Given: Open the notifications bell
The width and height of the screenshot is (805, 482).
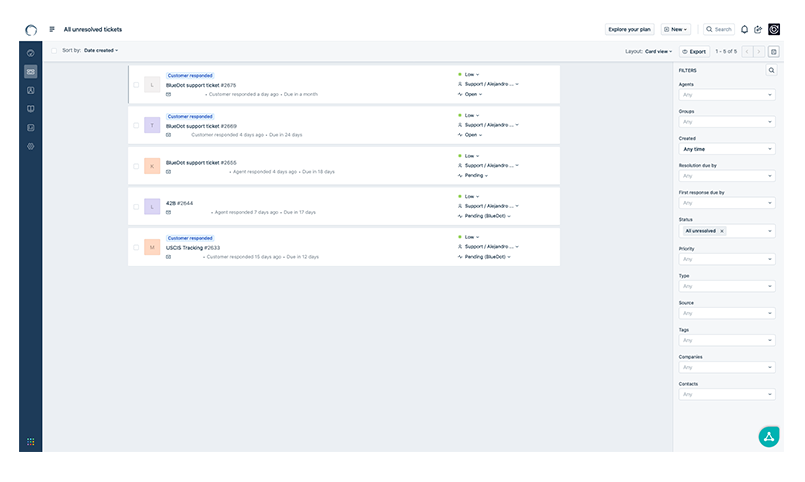Looking at the screenshot, I should point(744,30).
